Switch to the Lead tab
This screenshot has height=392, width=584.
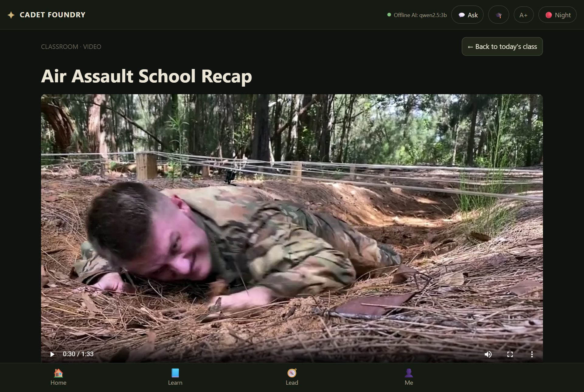click(x=292, y=377)
